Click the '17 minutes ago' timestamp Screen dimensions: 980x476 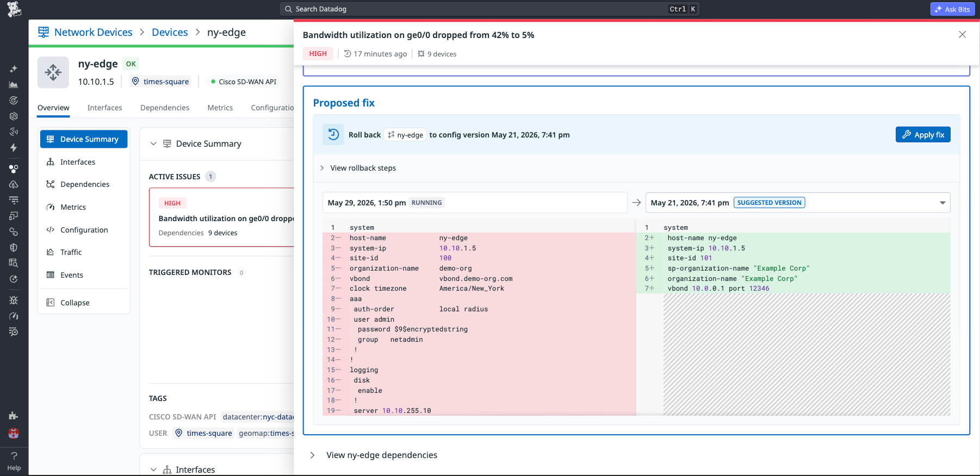coord(375,54)
